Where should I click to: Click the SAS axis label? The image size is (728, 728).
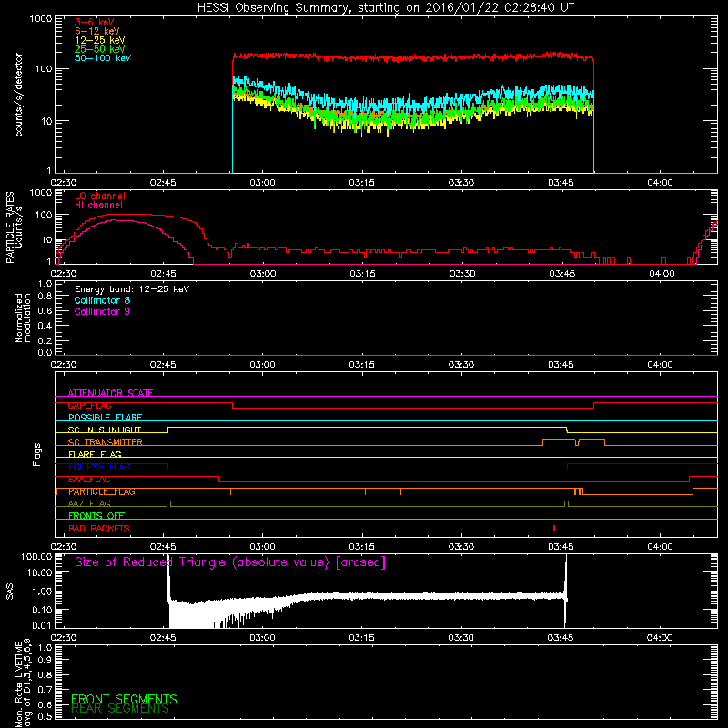click(x=9, y=591)
